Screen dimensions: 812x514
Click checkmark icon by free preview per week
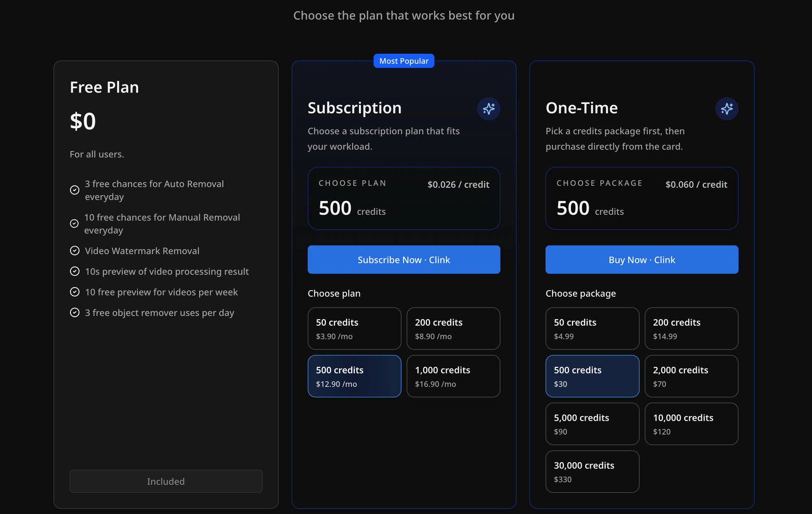tap(75, 292)
